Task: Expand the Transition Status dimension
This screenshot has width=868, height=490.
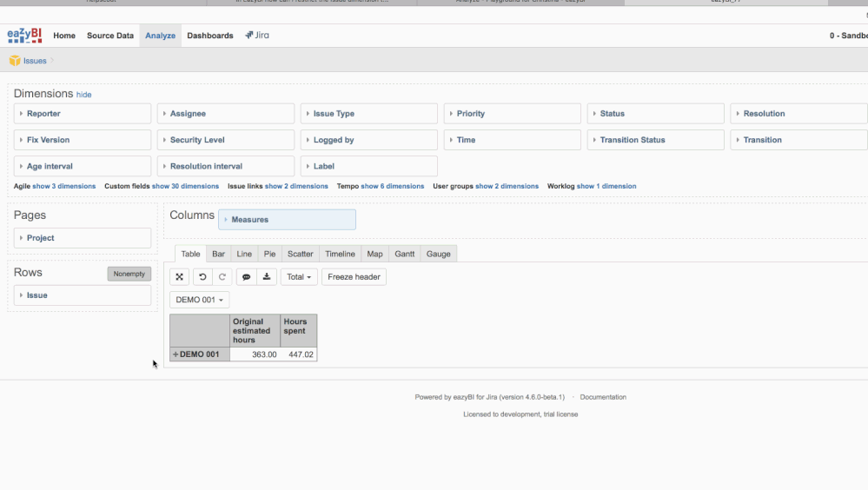Action: (x=656, y=140)
